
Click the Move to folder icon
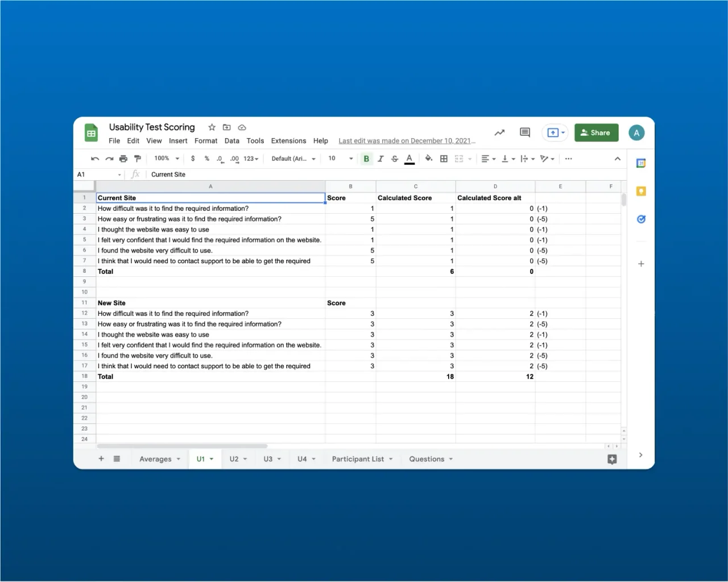click(x=226, y=127)
